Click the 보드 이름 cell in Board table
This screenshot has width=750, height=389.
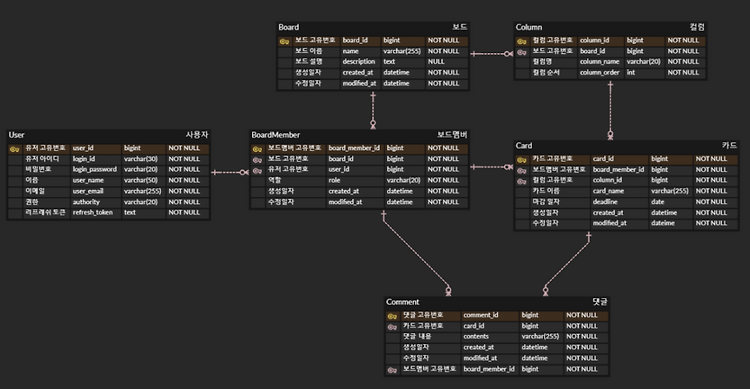point(309,51)
